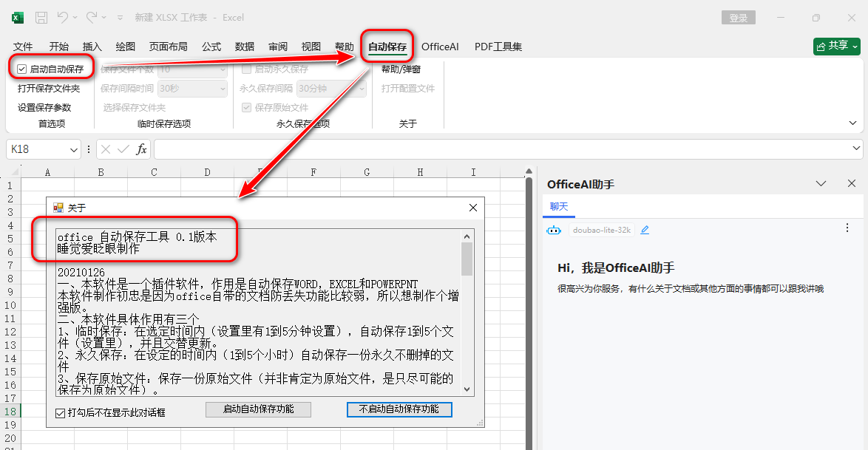
Task: Open the 永久保存间隔 30分钟 dropdown
Action: 331,89
